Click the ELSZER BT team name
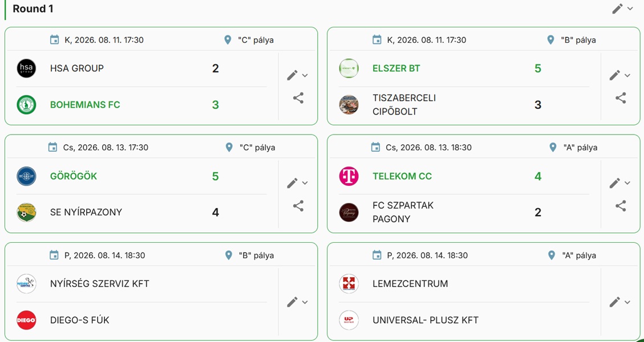The height and width of the screenshot is (342, 644). (x=396, y=68)
